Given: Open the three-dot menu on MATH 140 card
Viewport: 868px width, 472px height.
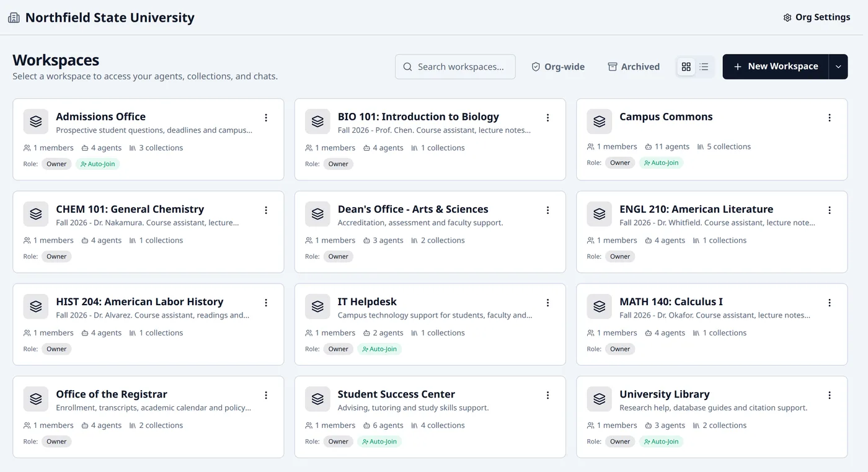Looking at the screenshot, I should pyautogui.click(x=830, y=303).
